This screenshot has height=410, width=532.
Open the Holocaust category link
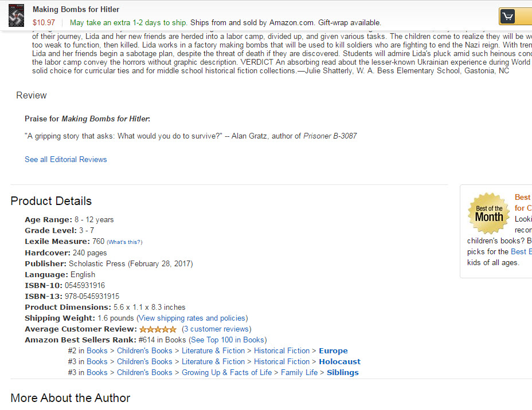[x=339, y=361]
